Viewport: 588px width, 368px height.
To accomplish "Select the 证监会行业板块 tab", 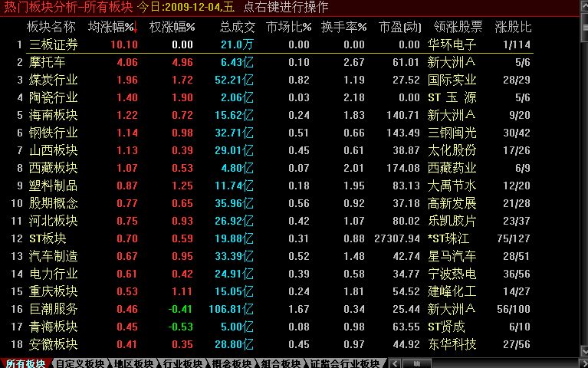I will pyautogui.click(x=344, y=363).
